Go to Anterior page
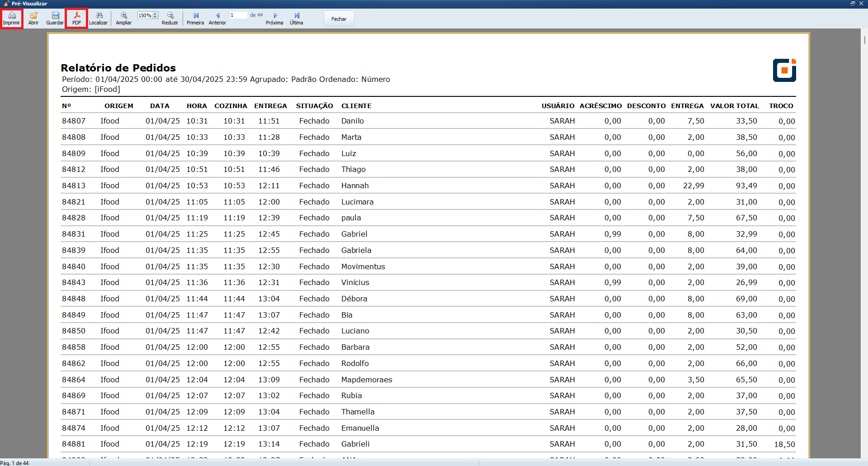This screenshot has height=466, width=868. (217, 18)
